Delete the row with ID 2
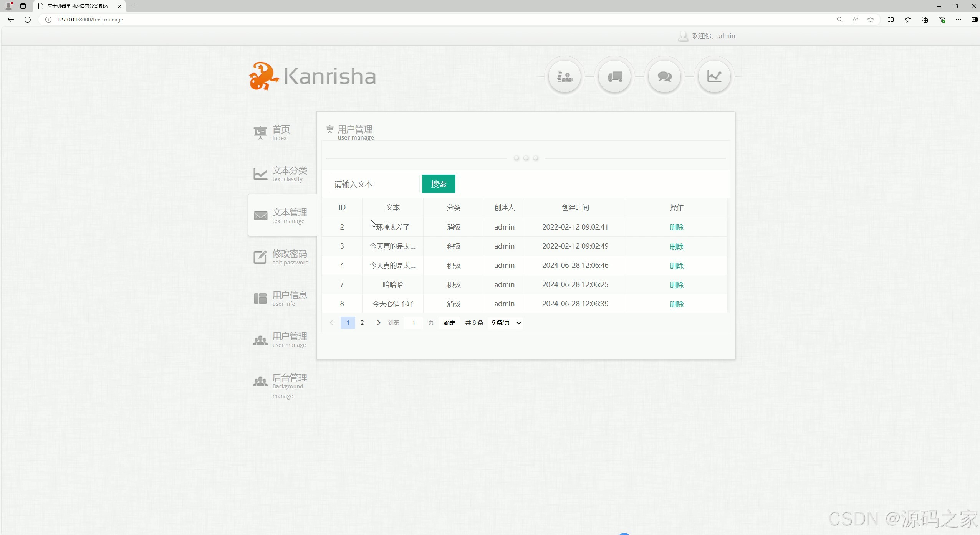980x535 pixels. pos(676,227)
